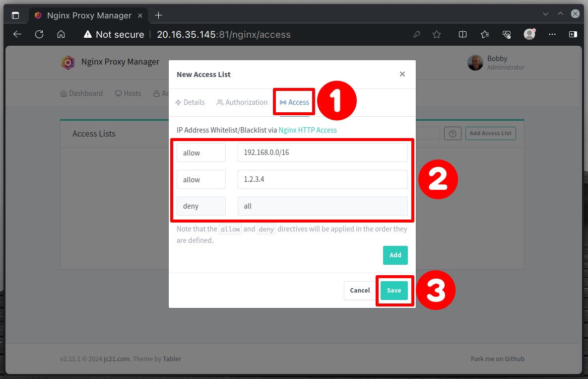This screenshot has height=379, width=588.
Task: Go to browser home page icon
Action: pyautogui.click(x=61, y=34)
